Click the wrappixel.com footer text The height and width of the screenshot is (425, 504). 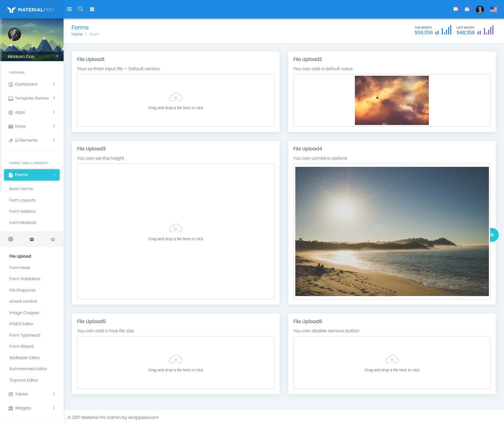click(143, 417)
